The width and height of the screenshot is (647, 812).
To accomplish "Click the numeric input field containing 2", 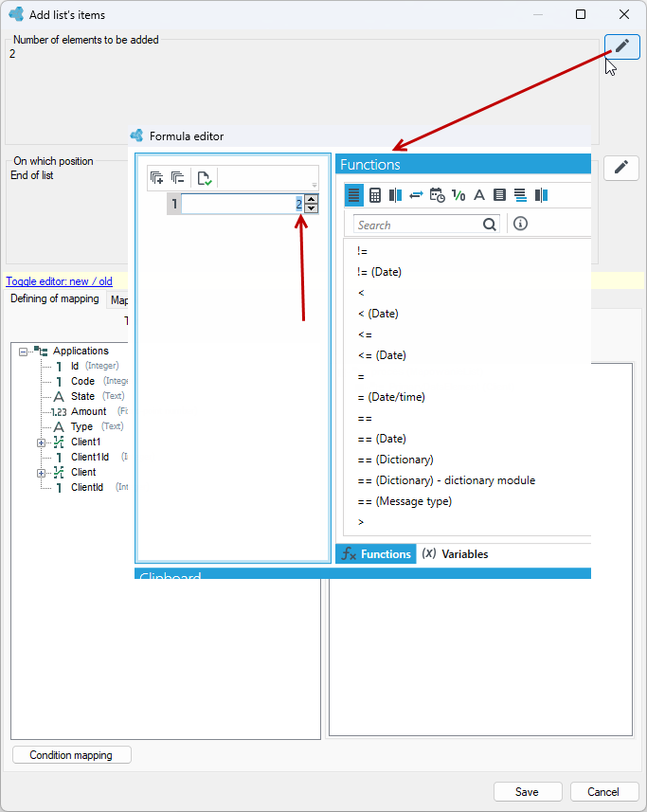I will click(x=243, y=204).
